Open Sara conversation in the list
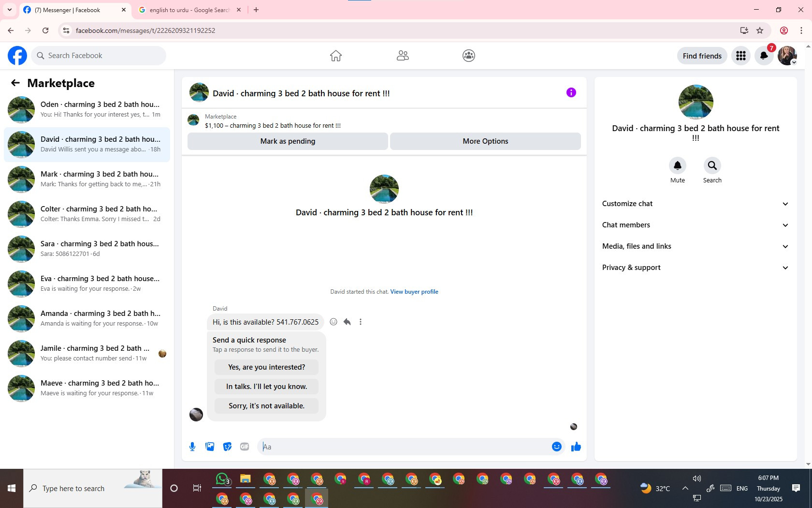The image size is (812, 508). pos(87,249)
